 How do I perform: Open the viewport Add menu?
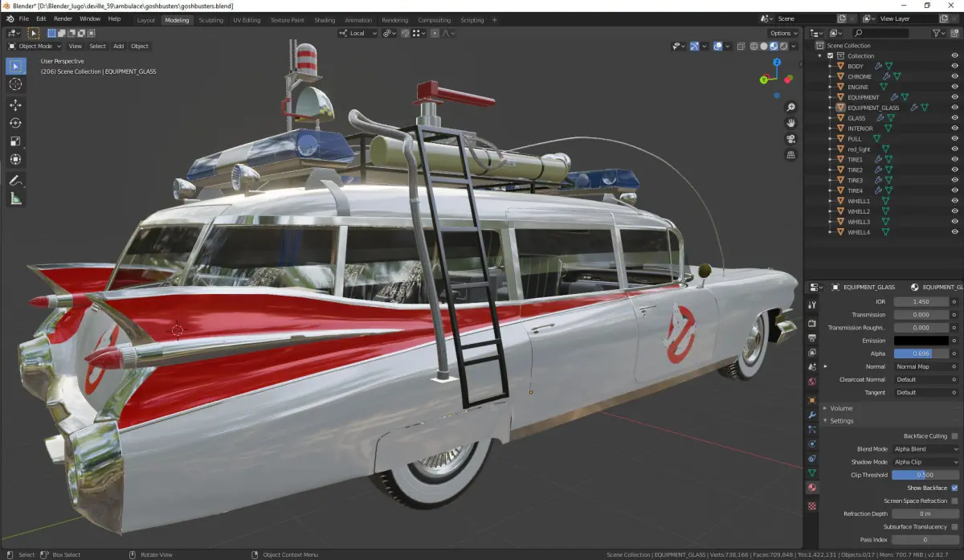click(118, 46)
